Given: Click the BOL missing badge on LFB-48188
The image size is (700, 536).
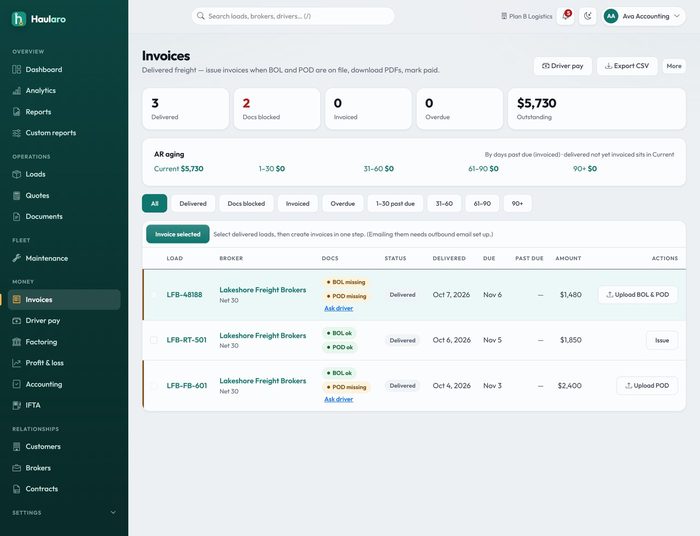Looking at the screenshot, I should 346,282.
